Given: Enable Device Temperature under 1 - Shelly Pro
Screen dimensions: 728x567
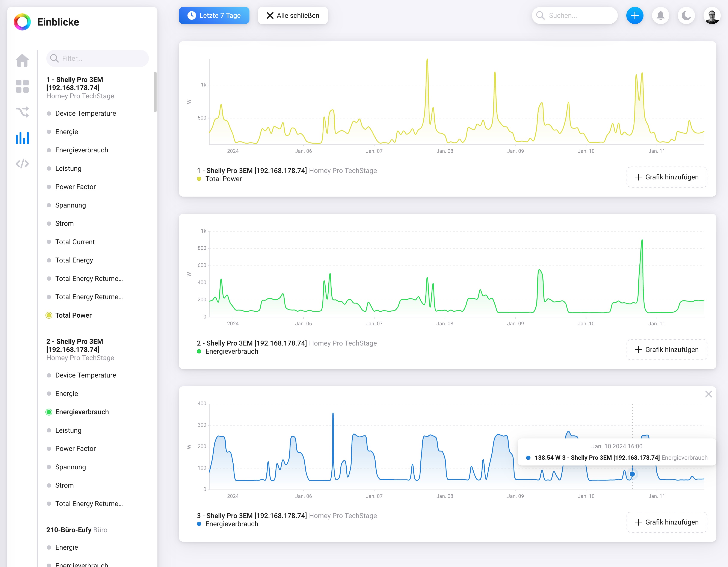Looking at the screenshot, I should point(85,113).
